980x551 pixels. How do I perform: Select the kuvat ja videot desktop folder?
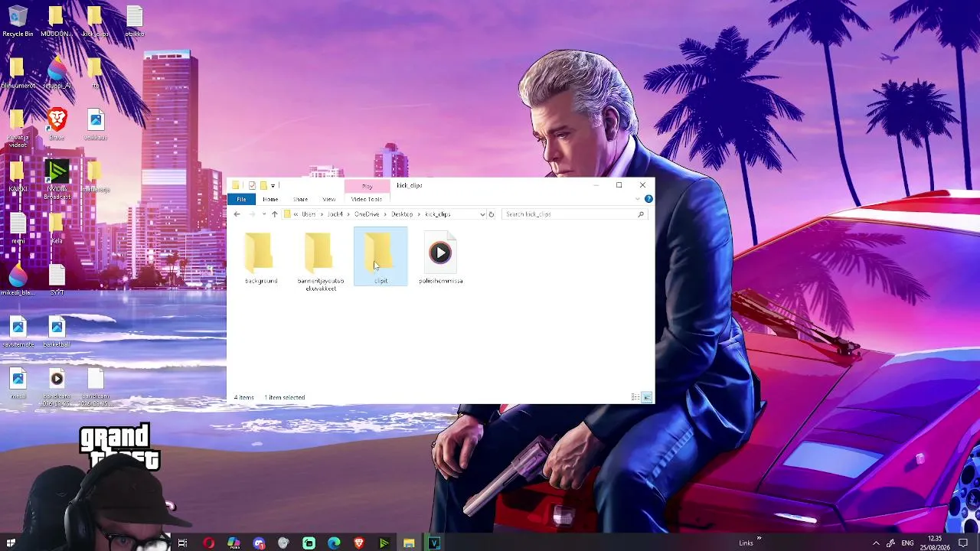[x=18, y=128]
